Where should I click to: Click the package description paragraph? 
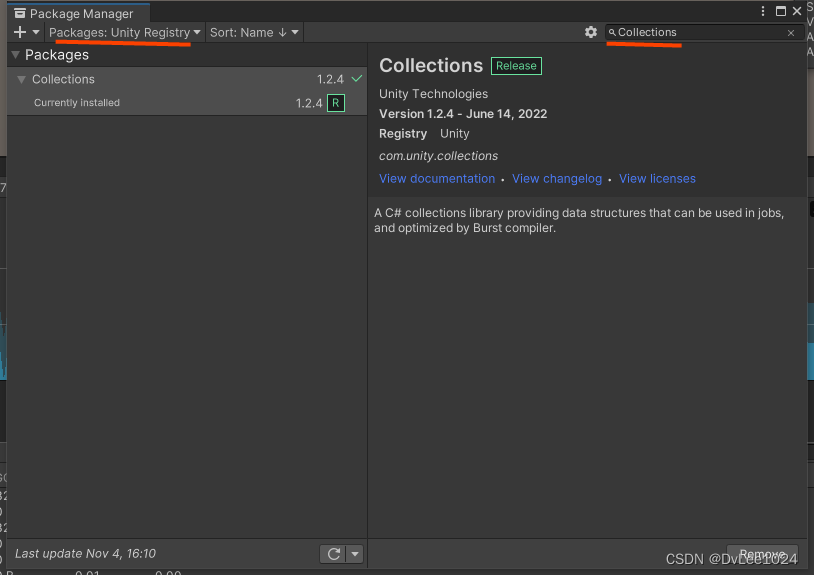[x=579, y=221]
